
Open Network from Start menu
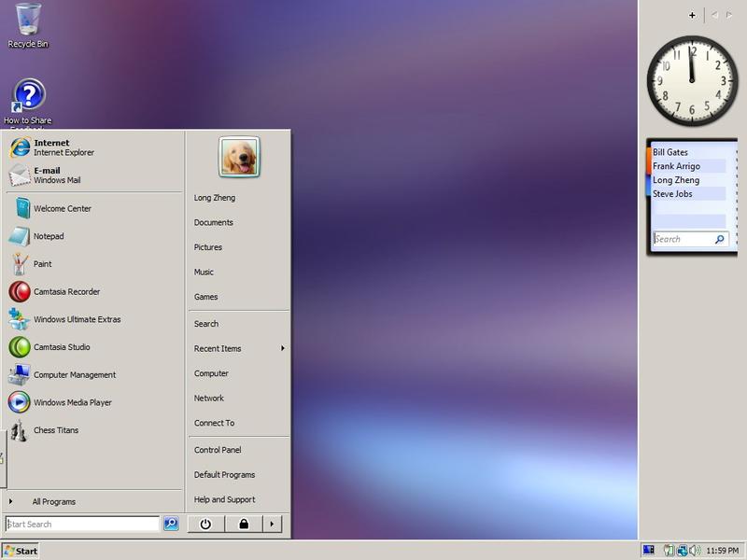point(208,399)
